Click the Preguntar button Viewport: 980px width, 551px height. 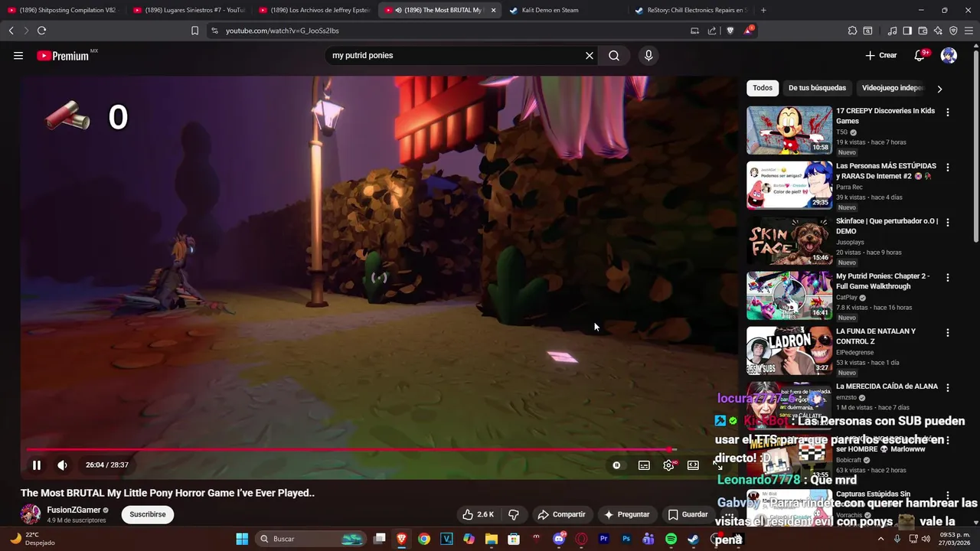pyautogui.click(x=626, y=514)
